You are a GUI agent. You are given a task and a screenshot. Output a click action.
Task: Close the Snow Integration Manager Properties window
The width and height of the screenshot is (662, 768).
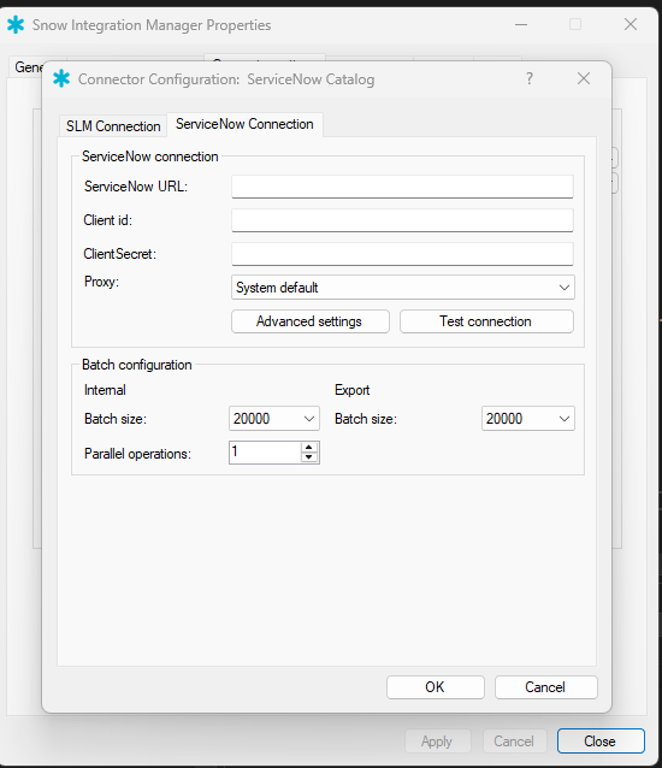coord(630,24)
